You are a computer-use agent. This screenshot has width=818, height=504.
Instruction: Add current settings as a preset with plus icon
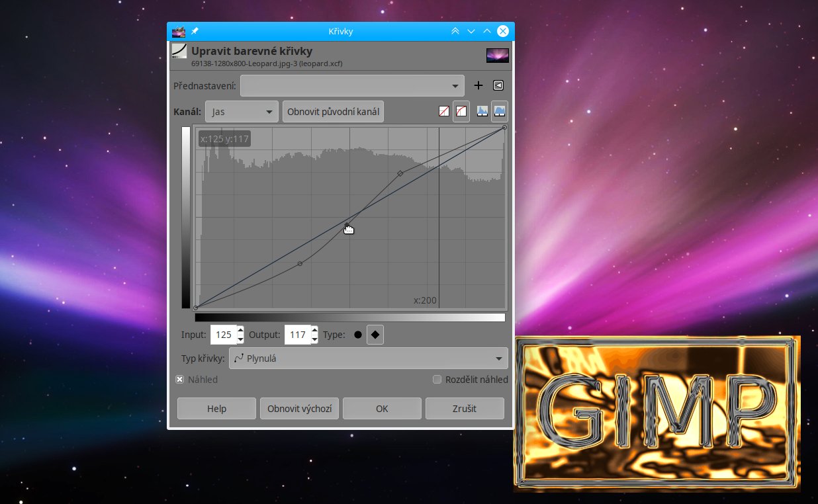point(478,85)
